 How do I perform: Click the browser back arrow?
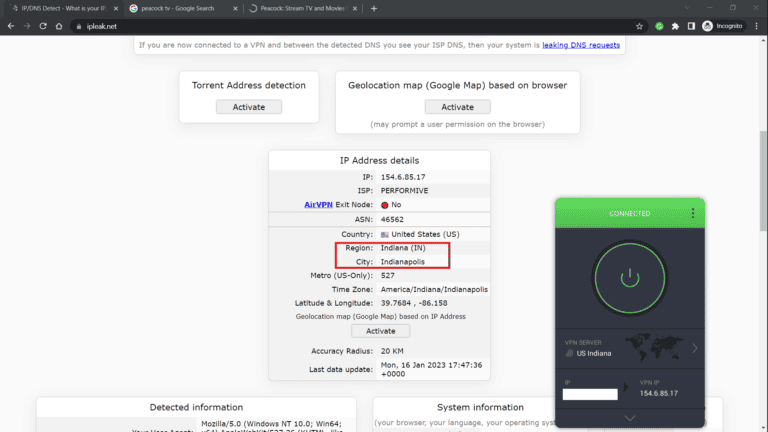pos(11,26)
